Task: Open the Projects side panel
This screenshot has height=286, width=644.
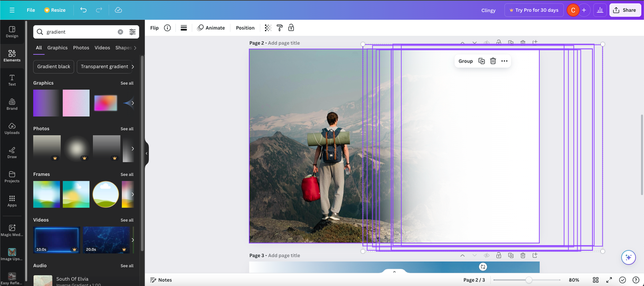Action: click(x=12, y=177)
